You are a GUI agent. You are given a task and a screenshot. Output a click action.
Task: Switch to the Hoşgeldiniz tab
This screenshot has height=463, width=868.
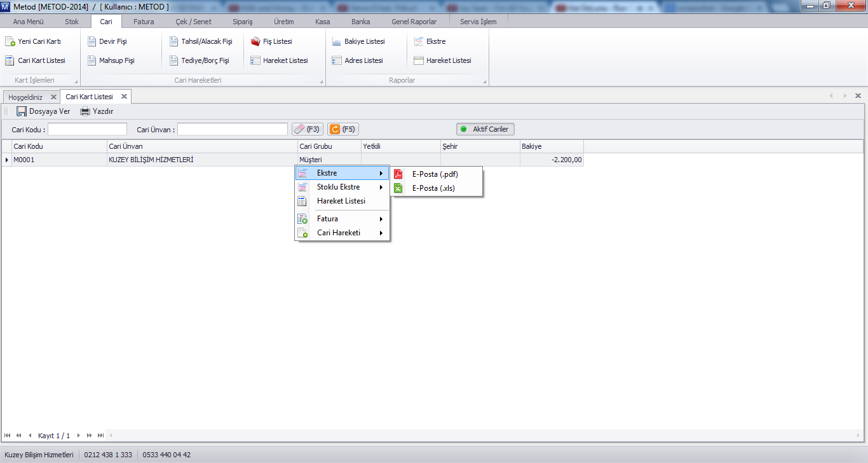[25, 97]
